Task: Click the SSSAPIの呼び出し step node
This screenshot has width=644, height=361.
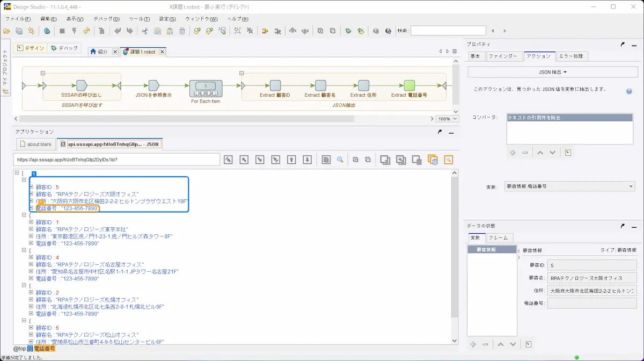Action: [x=82, y=85]
